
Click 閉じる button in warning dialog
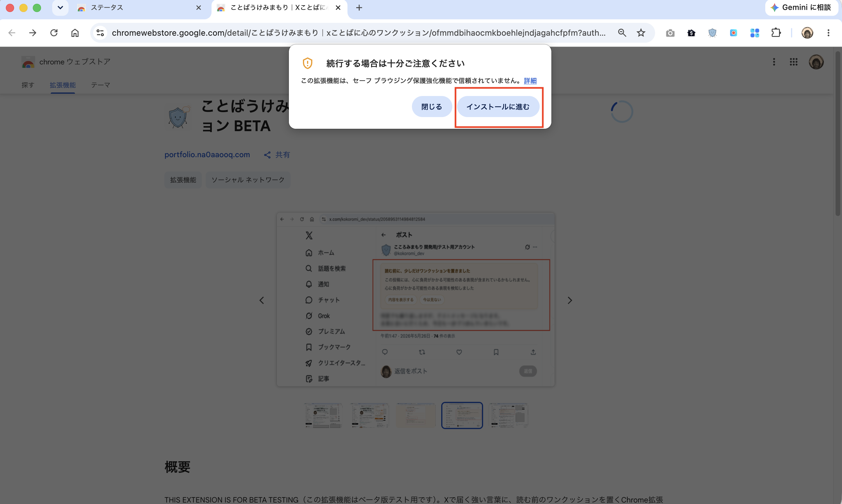point(432,107)
